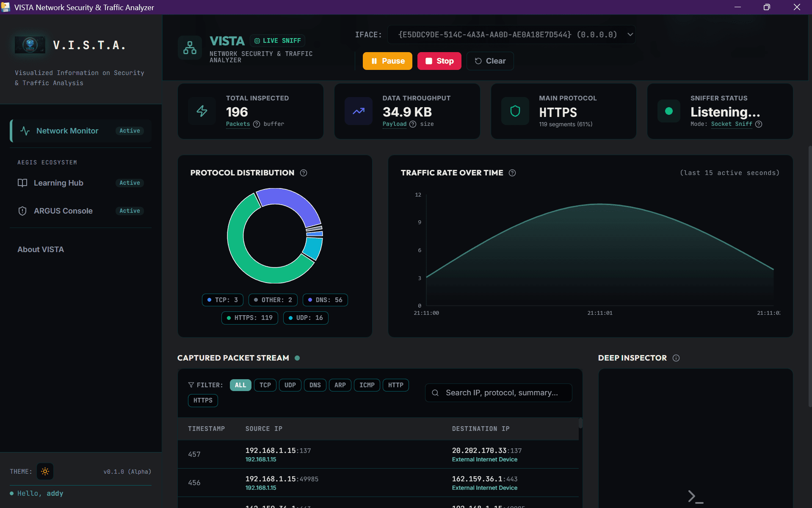Click destination 162.159.36.1:443
This screenshot has height=508, width=812.
pos(484,479)
